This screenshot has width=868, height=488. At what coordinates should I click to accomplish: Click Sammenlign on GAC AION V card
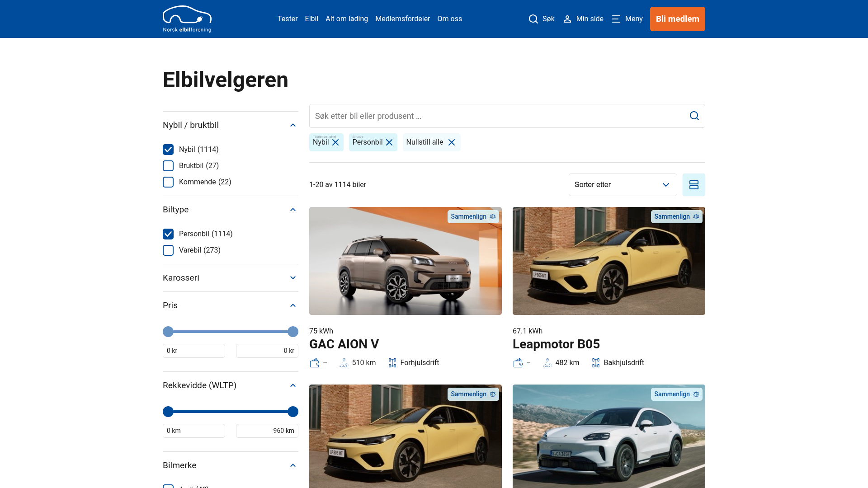point(473,216)
